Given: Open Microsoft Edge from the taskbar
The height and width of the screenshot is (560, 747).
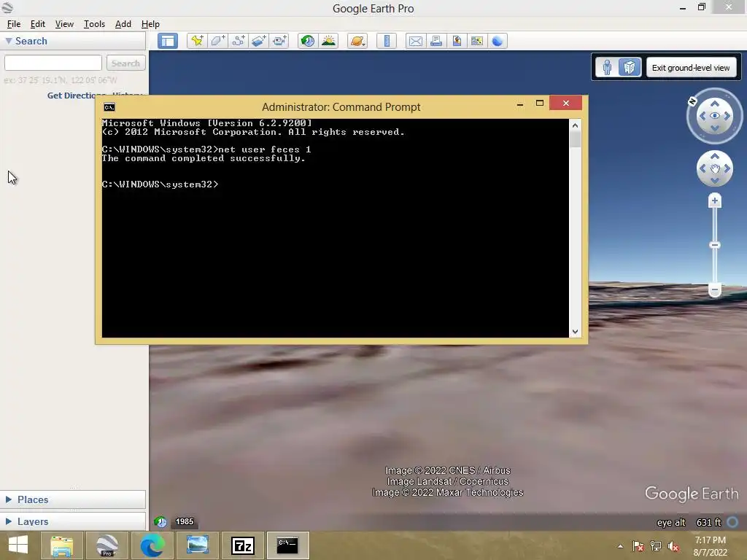Looking at the screenshot, I should point(152,545).
